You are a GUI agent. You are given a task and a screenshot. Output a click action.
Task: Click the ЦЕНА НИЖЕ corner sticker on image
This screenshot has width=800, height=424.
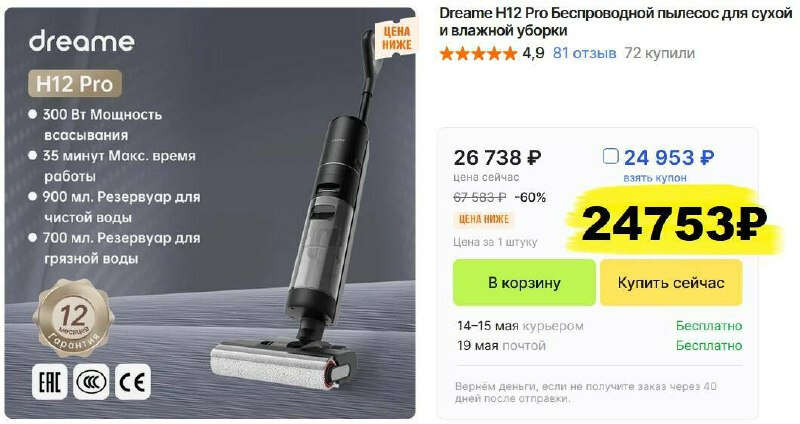(396, 38)
